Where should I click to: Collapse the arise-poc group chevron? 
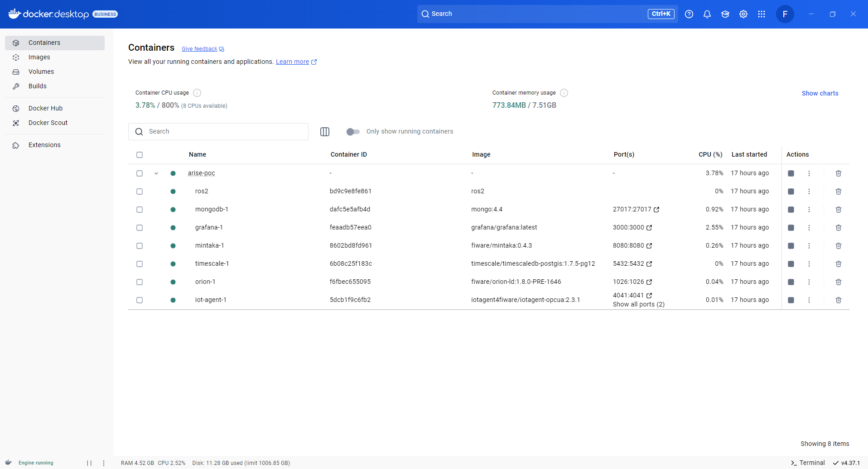[x=156, y=173]
